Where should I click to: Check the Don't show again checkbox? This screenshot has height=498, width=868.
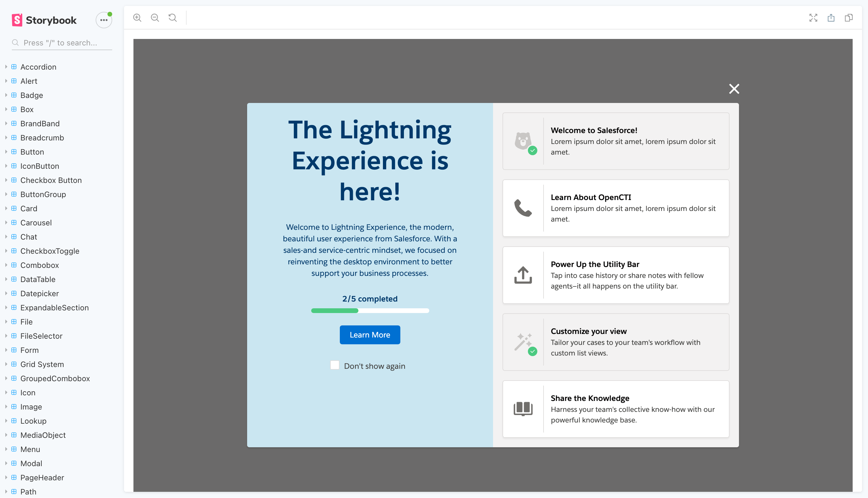click(335, 365)
